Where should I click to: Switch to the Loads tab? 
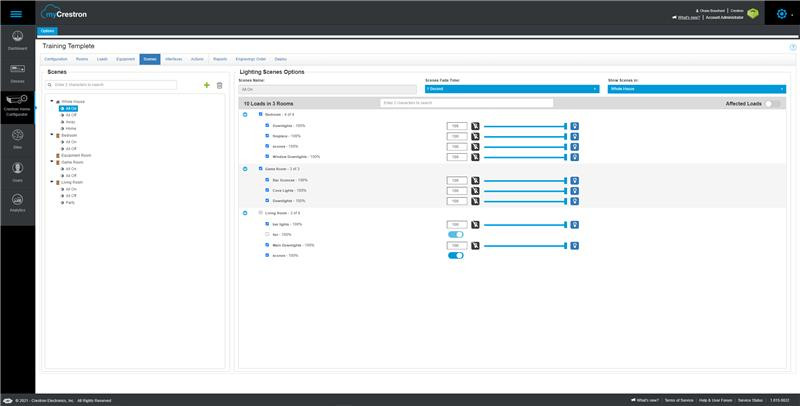tap(103, 59)
